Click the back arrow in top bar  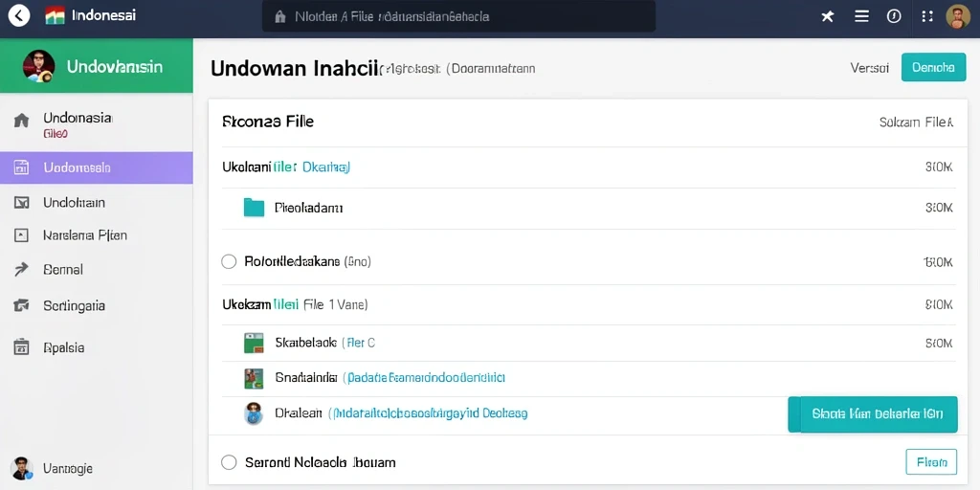(x=19, y=15)
